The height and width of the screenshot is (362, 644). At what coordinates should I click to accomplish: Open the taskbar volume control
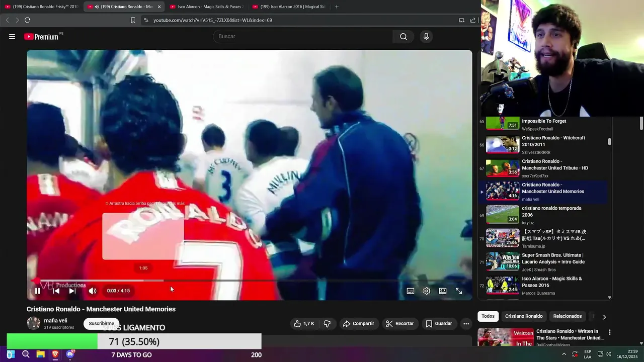pyautogui.click(x=608, y=354)
